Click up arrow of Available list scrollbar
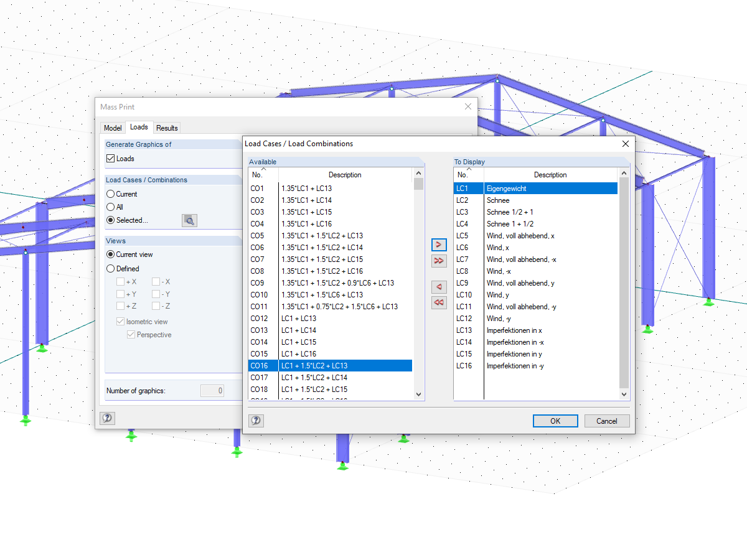The height and width of the screenshot is (560, 747). [418, 174]
